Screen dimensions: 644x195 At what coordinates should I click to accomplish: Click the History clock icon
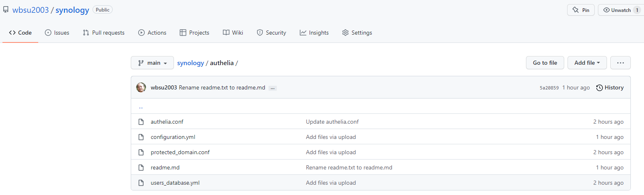[x=600, y=87]
